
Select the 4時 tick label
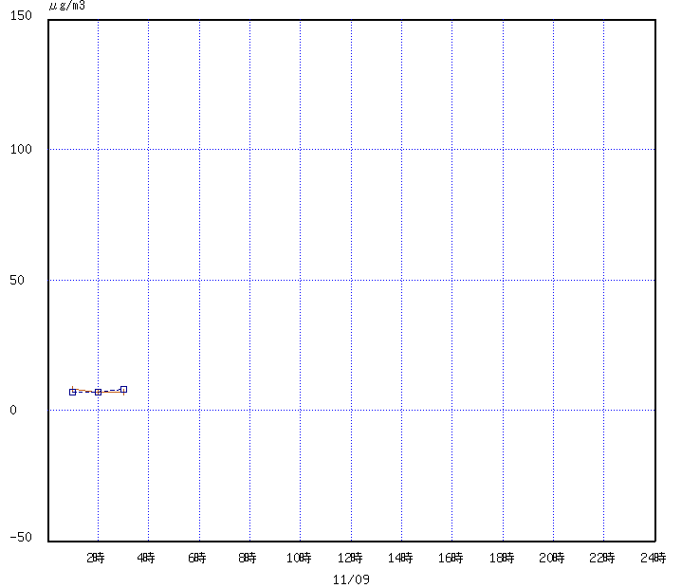pos(146,559)
